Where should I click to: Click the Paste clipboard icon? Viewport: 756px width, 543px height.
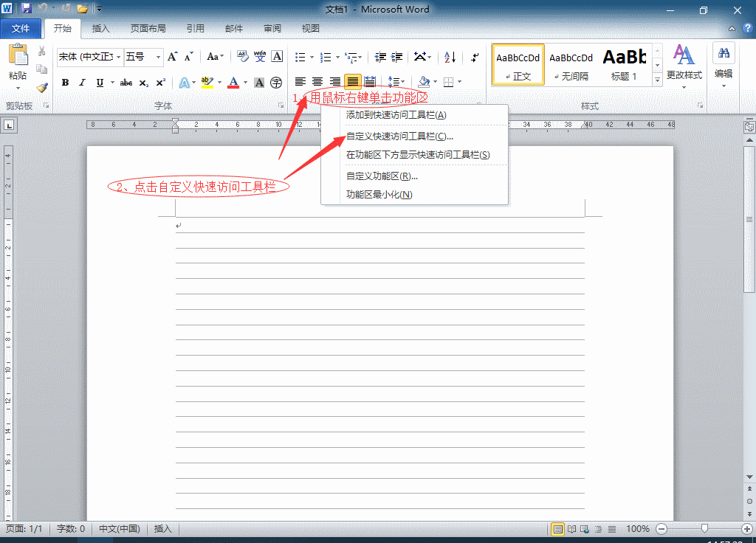18,55
